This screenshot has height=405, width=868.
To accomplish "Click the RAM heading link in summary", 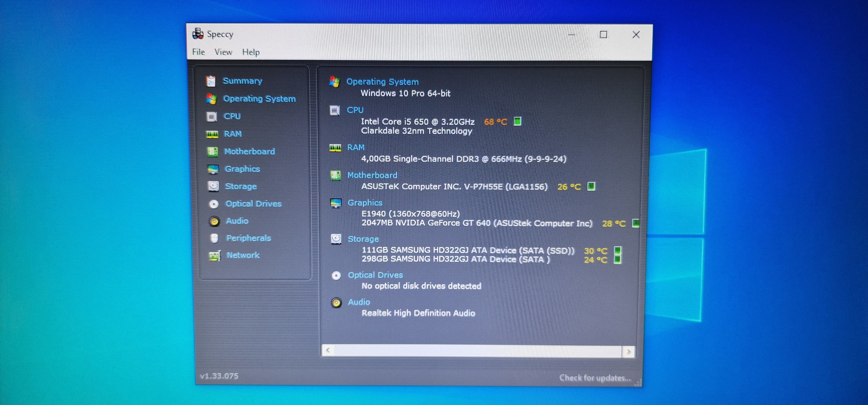I will 356,147.
